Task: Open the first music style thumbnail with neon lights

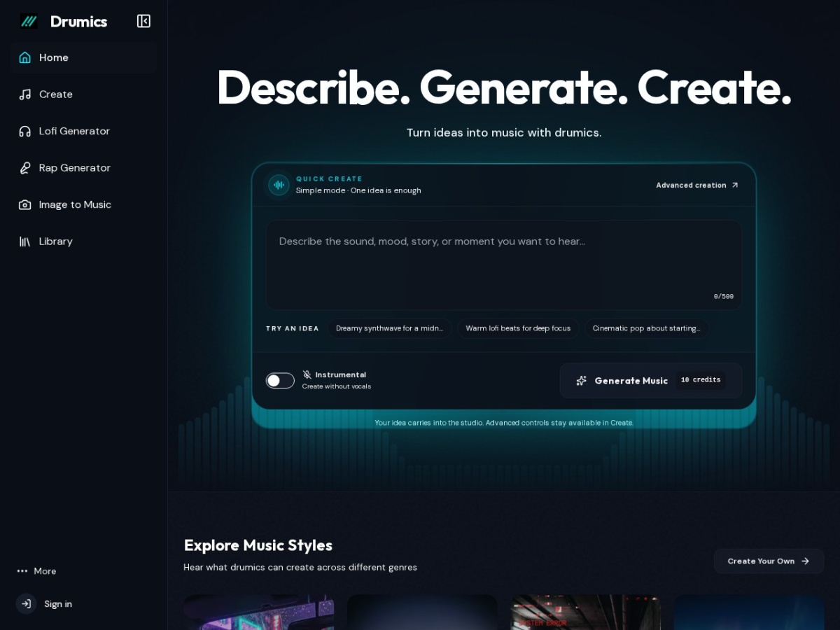Action: tap(258, 612)
